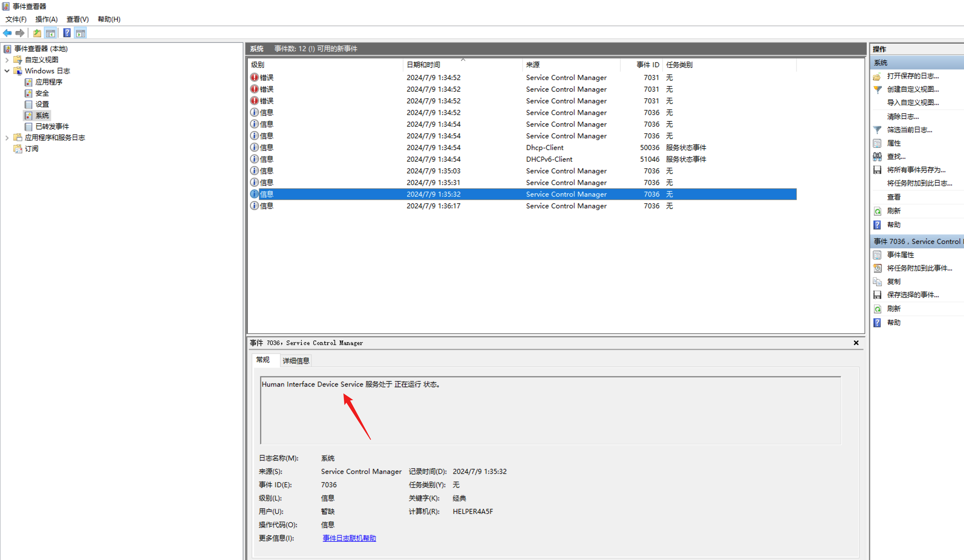Expand 应用程序和服务日志 tree node
The image size is (964, 560).
click(7, 138)
